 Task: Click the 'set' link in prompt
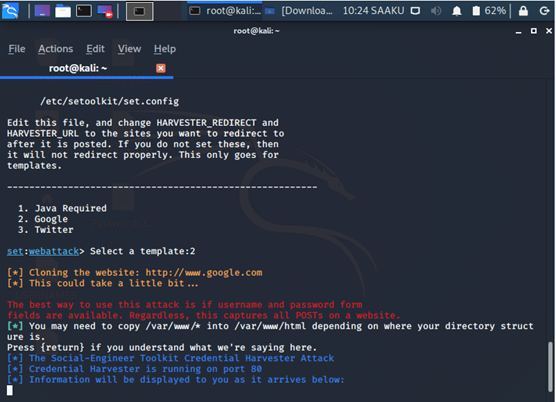coord(15,251)
